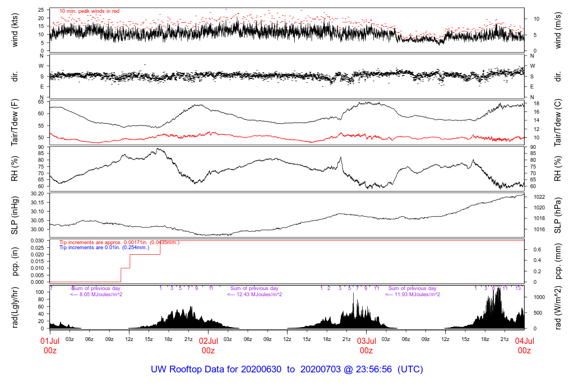The height and width of the screenshot is (392, 574).
Task: Click the '02Jul' date label
Action: 209,341
